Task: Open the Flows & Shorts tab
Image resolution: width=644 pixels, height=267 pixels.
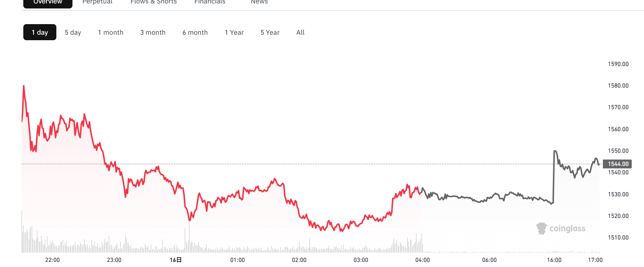Action: 153,2
